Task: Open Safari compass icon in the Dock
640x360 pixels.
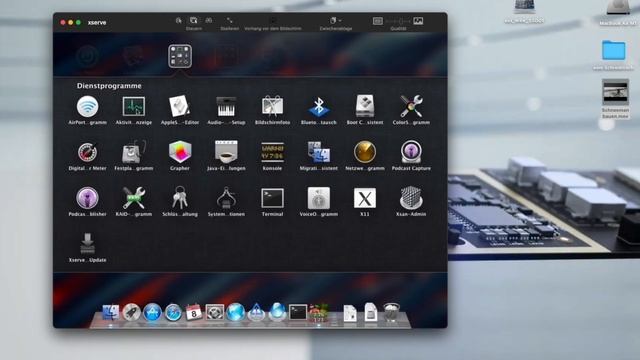Action: [x=173, y=313]
